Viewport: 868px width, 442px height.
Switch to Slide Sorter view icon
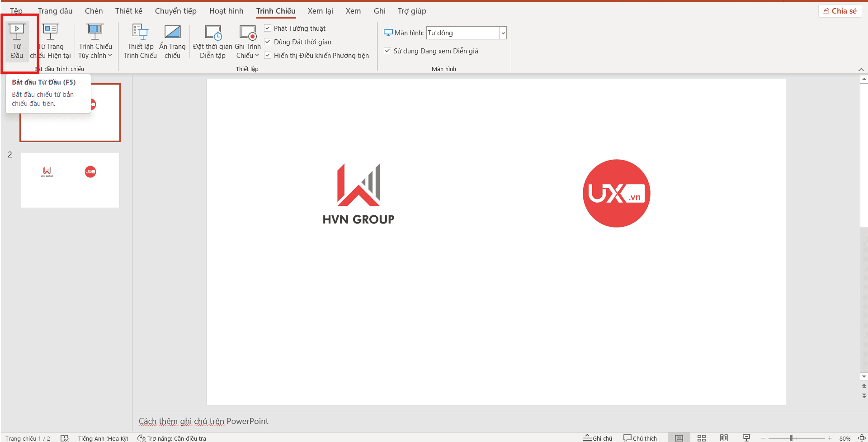[701, 437]
